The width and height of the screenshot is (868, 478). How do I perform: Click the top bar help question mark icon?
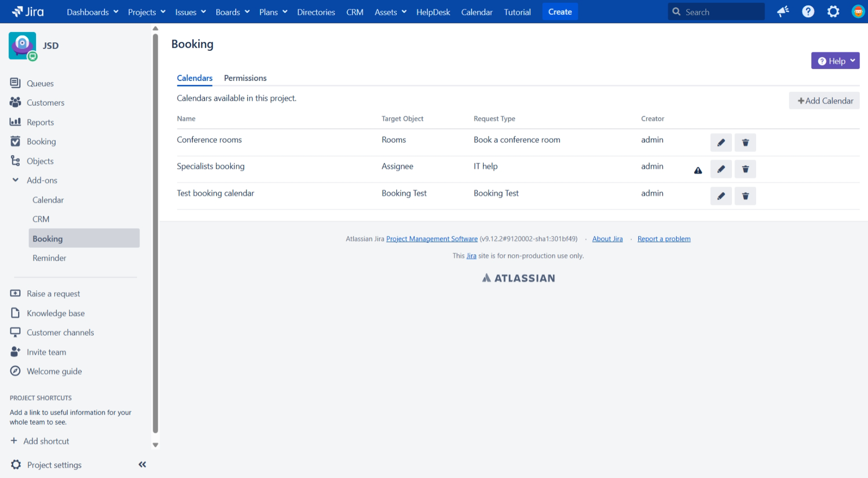[x=808, y=12]
